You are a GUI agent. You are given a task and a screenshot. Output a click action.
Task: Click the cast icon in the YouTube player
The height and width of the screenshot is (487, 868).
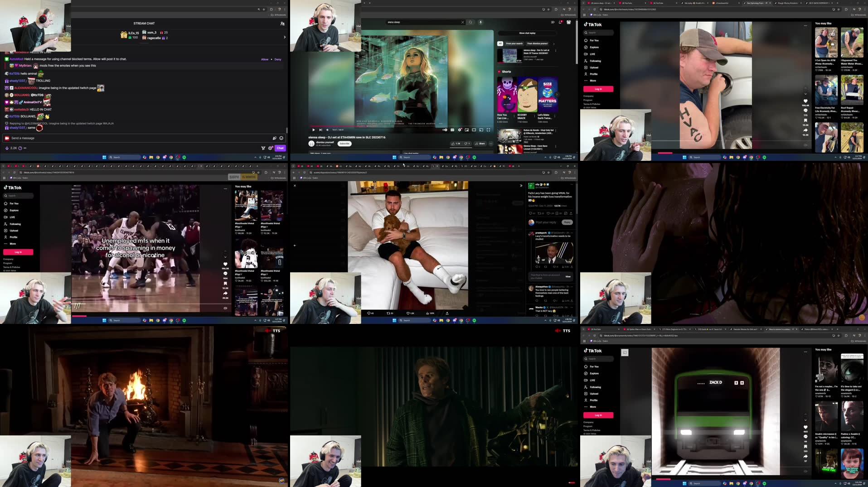481,130
